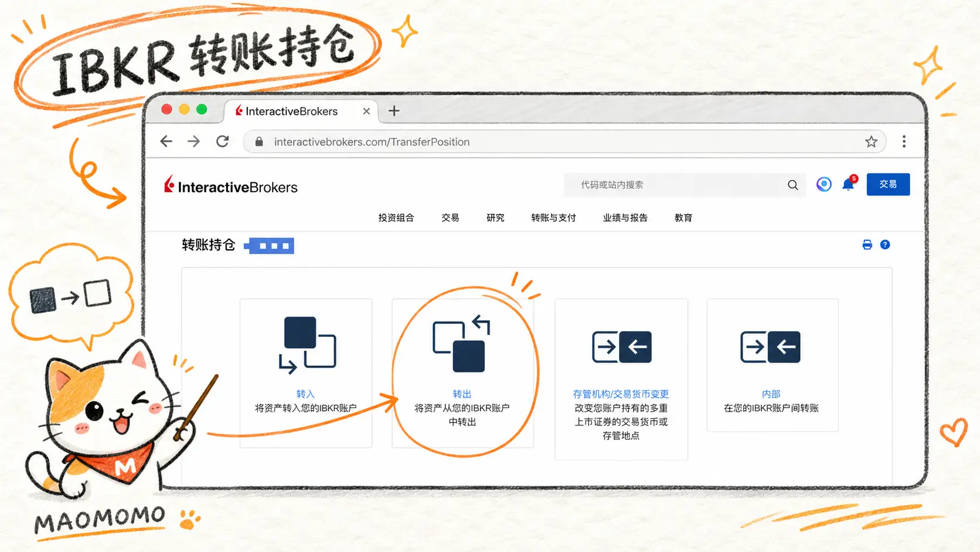
Task: Open the 投资组合 menu
Action: pyautogui.click(x=396, y=218)
